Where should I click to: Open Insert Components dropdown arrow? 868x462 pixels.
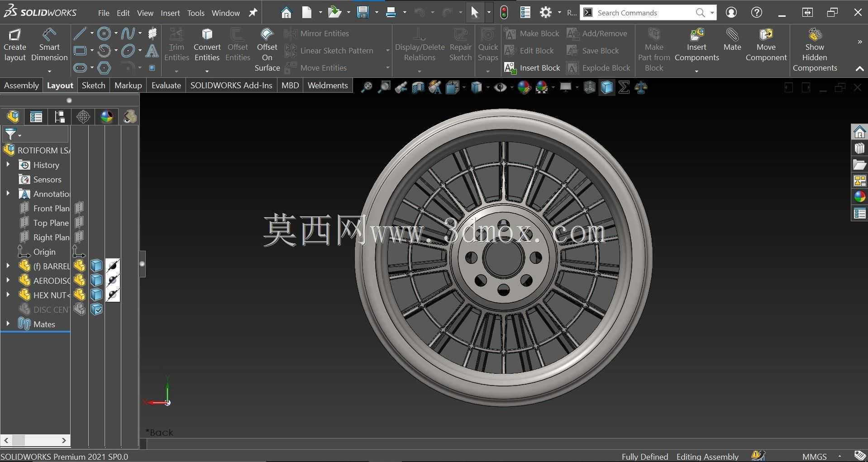696,71
